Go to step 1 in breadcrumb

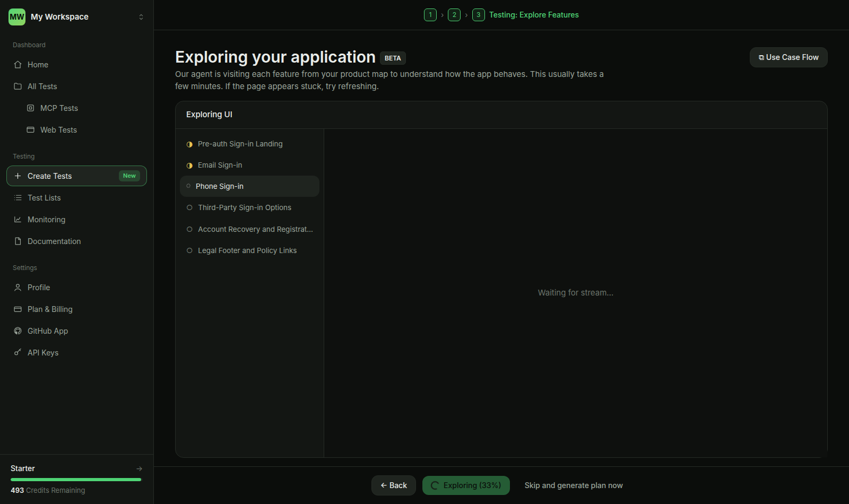(430, 15)
